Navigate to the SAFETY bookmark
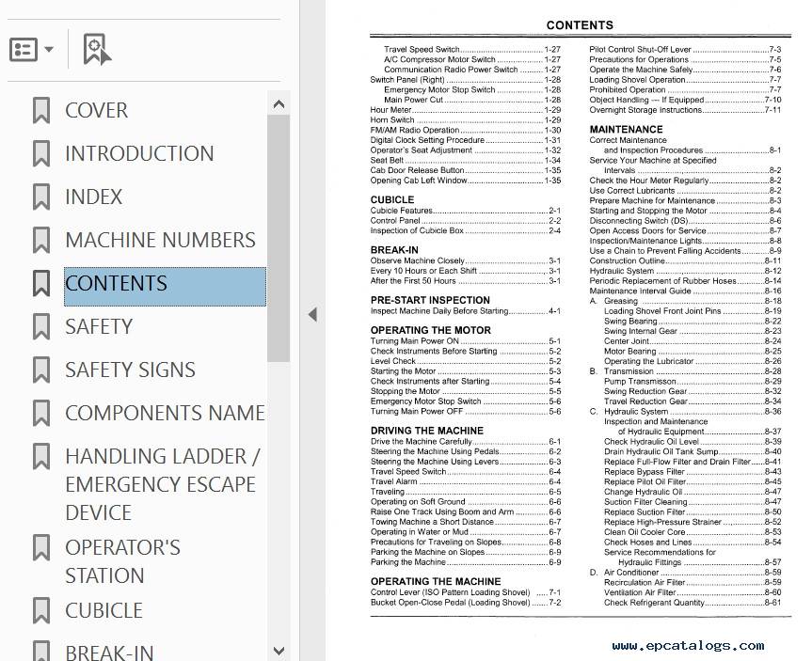 (99, 326)
